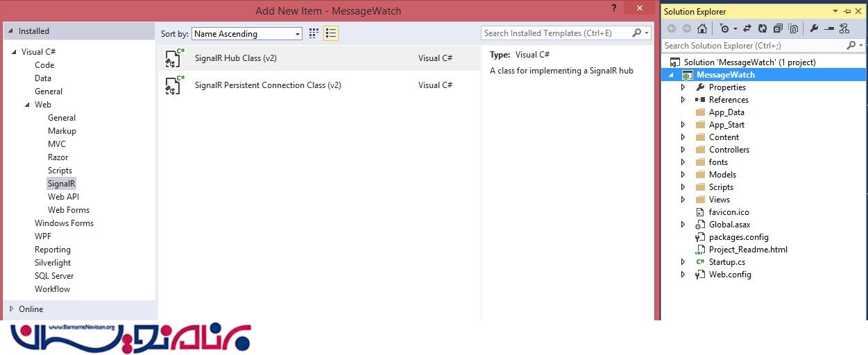
Task: Select the Windows Forms category
Action: [x=64, y=223]
